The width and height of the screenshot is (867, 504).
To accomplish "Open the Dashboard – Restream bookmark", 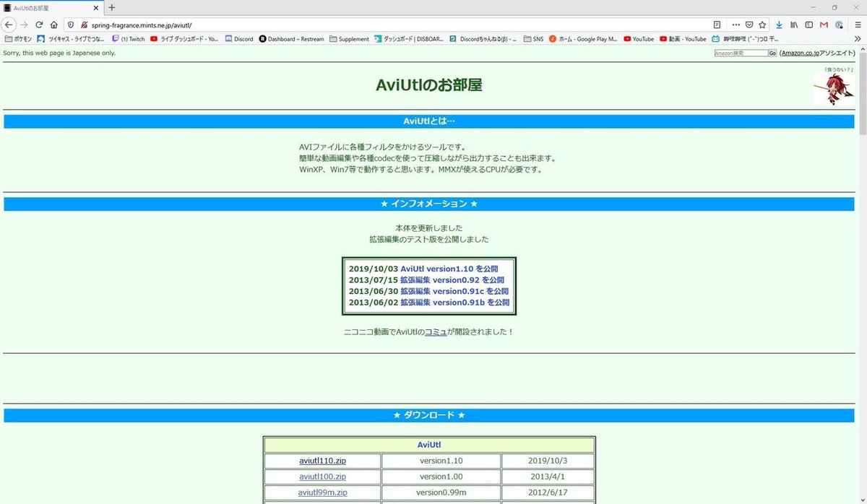I will [x=292, y=39].
